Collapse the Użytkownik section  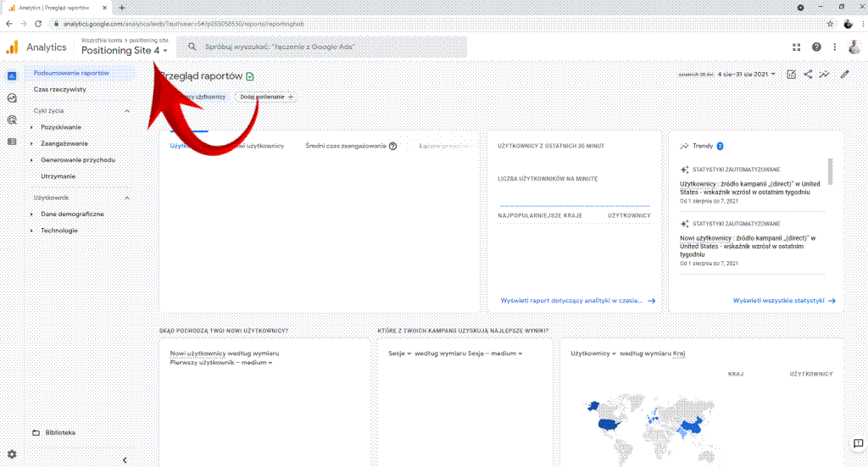tap(127, 198)
